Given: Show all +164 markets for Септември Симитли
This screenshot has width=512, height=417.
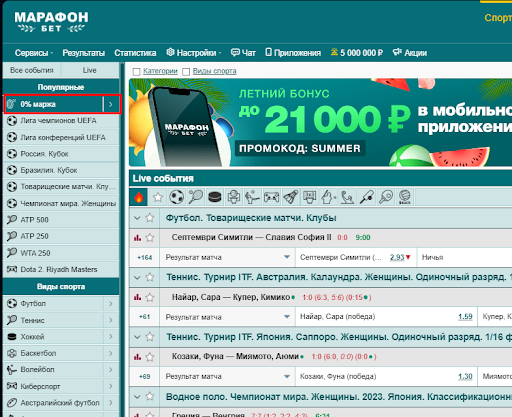Looking at the screenshot, I should [x=145, y=258].
